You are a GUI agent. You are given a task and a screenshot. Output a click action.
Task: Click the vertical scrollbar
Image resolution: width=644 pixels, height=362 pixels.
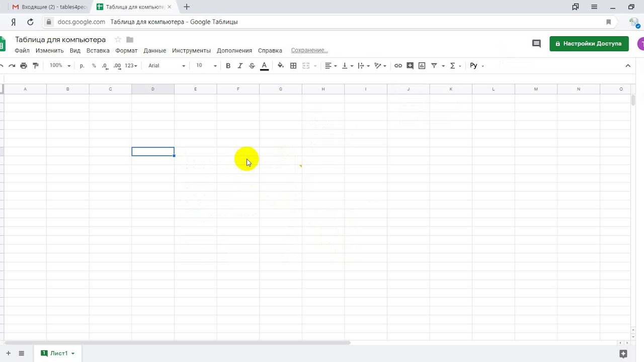tap(633, 100)
